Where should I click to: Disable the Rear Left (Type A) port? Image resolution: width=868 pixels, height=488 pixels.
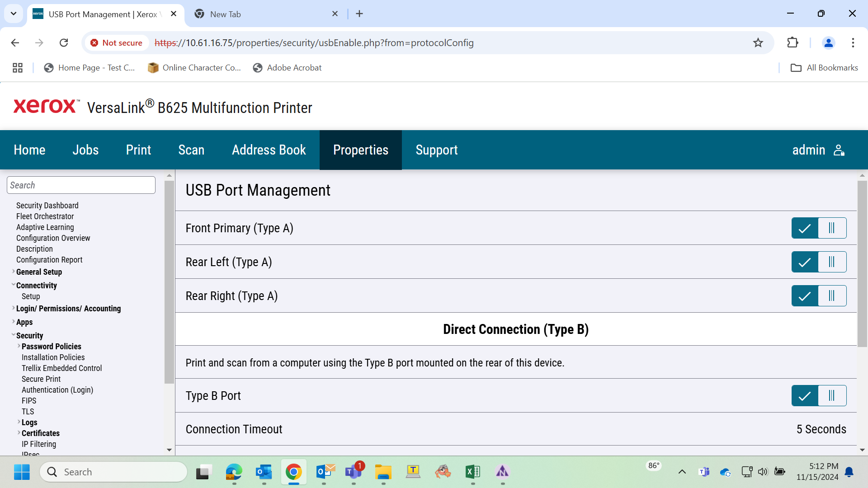[819, 262]
